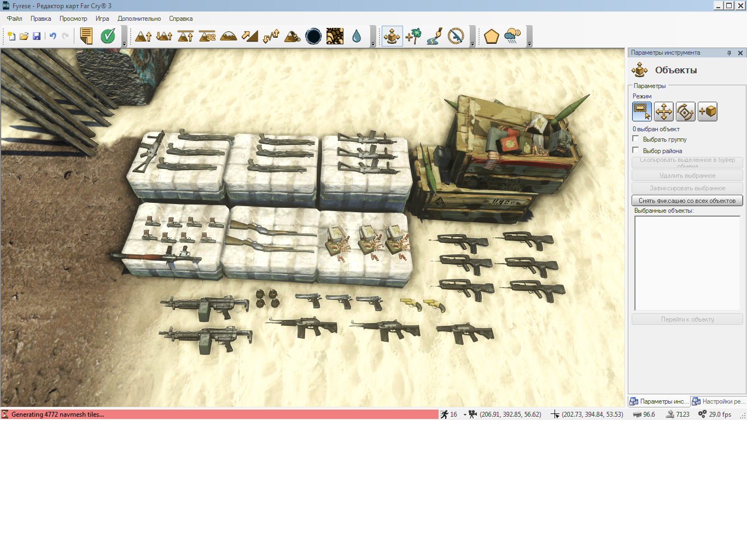
Task: Pin the Параметры инструмента panel
Action: pos(729,52)
